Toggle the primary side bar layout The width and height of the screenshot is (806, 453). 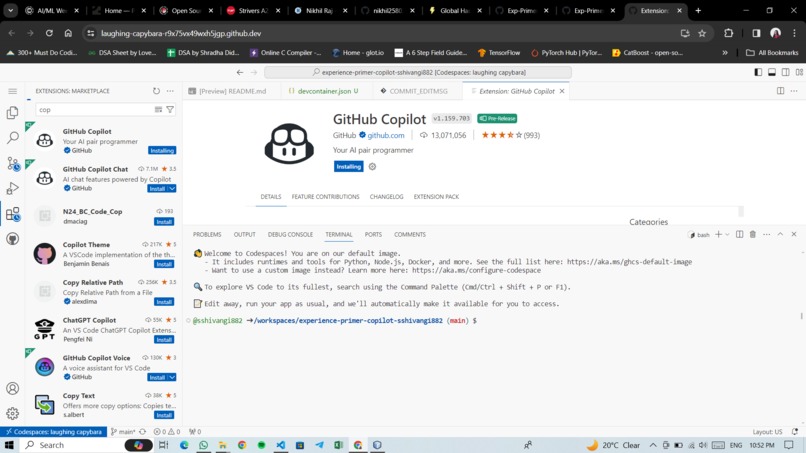(x=758, y=73)
